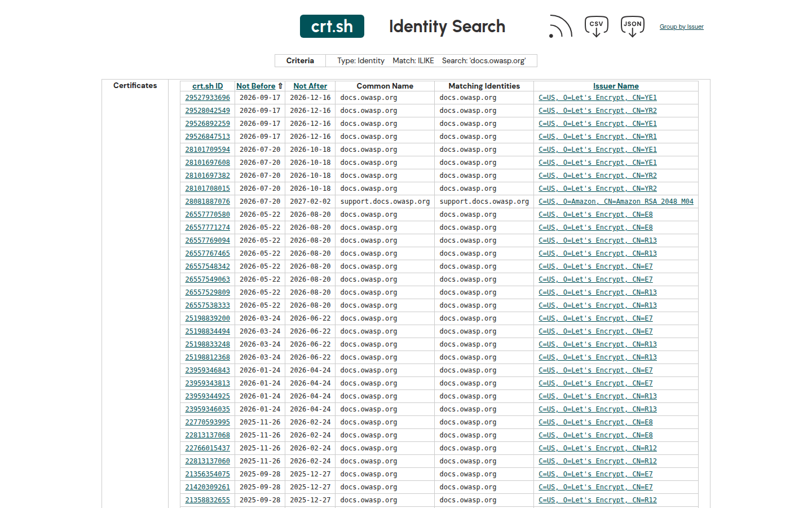This screenshot has height=508, width=812.
Task: Open certificate ID 29527933696
Action: tap(208, 98)
